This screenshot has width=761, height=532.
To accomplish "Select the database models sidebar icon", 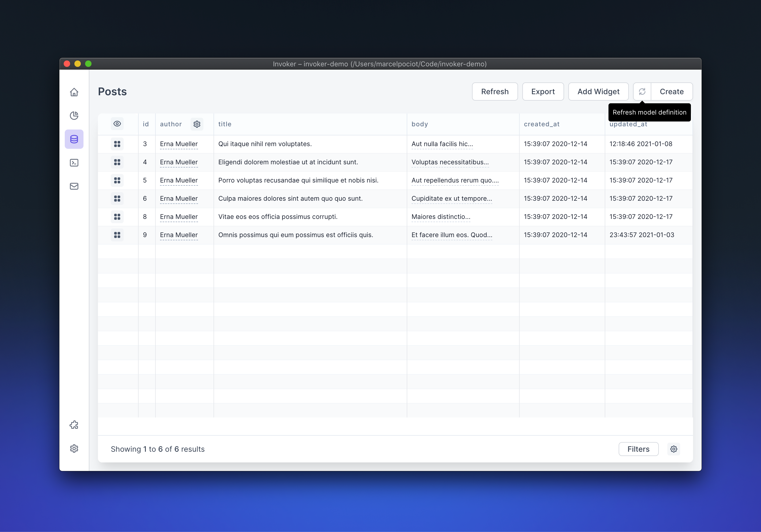I will click(x=74, y=139).
